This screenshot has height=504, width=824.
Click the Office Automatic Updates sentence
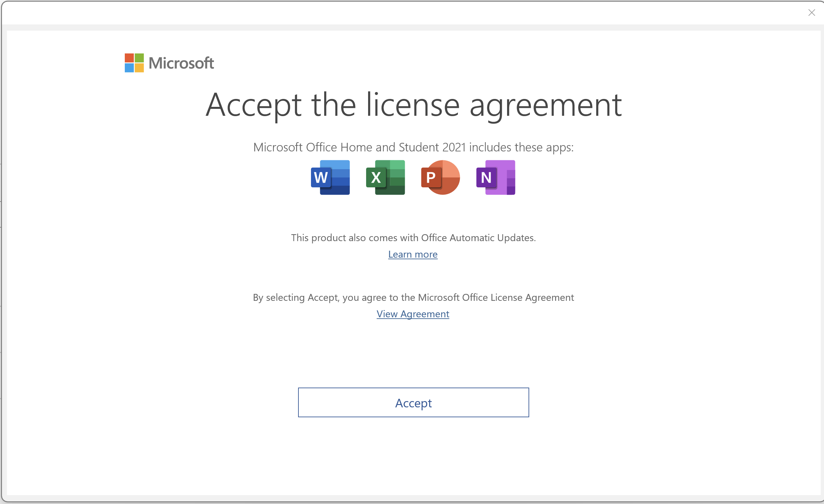pyautogui.click(x=413, y=237)
